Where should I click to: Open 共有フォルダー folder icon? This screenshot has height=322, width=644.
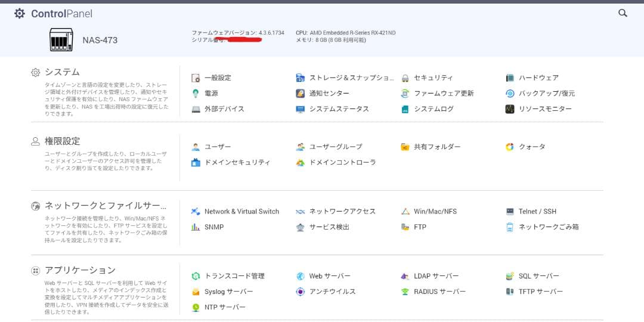coord(405,147)
